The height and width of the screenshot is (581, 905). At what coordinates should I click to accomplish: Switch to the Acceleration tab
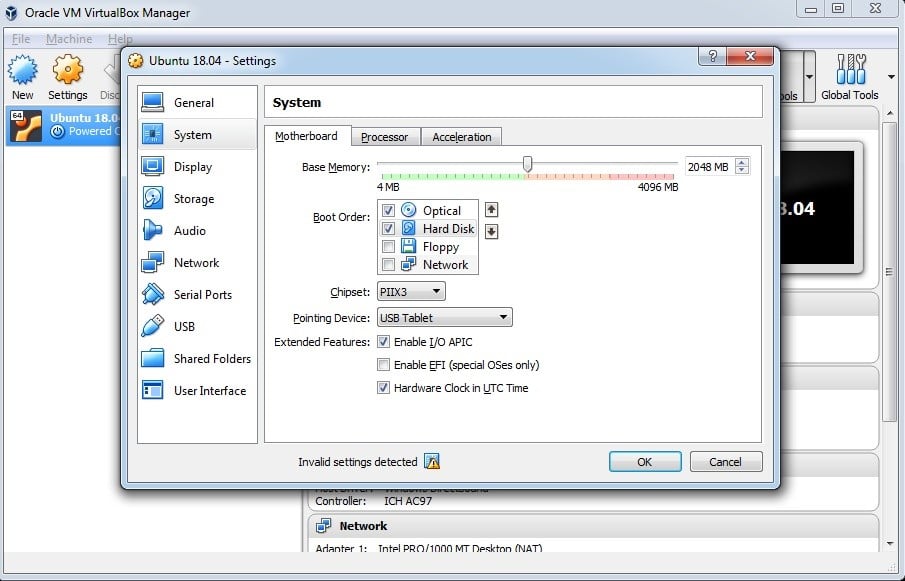[x=461, y=137]
